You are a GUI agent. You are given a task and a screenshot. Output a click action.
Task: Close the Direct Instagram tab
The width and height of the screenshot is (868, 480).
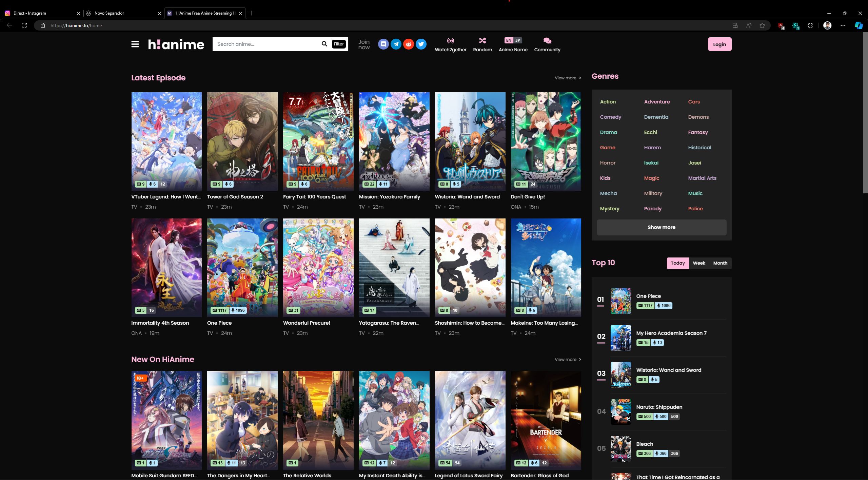coord(78,13)
